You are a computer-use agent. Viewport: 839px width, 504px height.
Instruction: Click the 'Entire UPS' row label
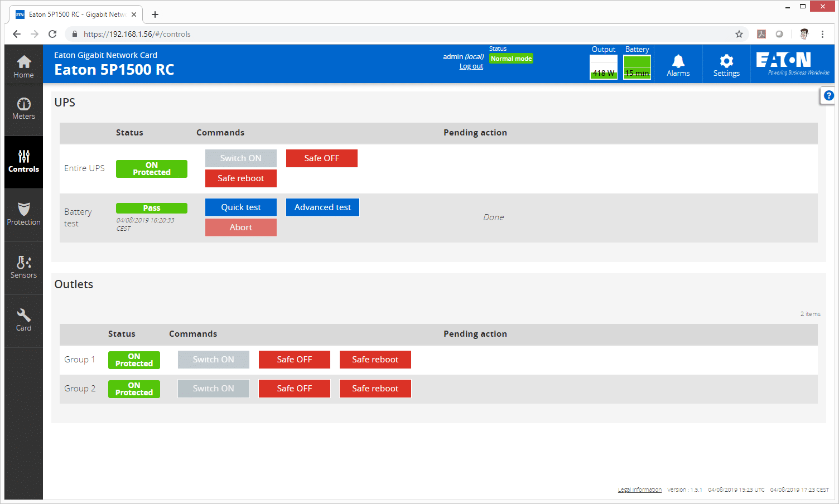click(x=84, y=168)
